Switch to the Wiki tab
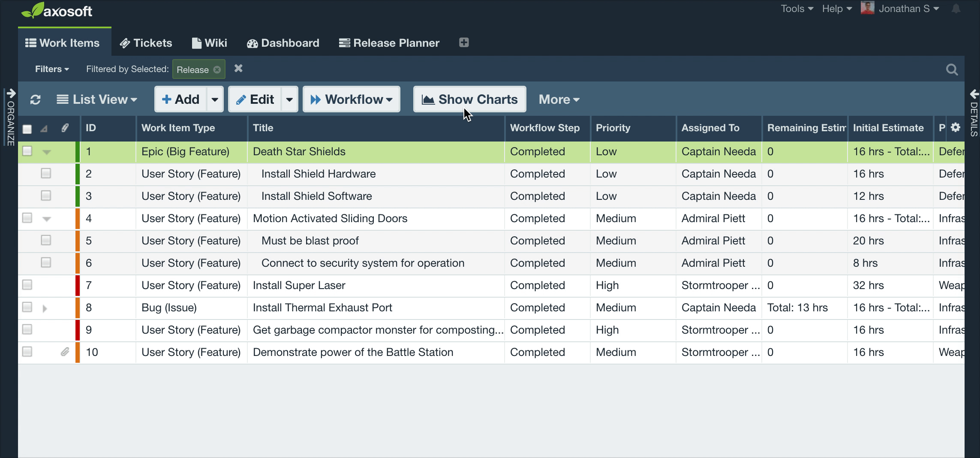 [210, 43]
